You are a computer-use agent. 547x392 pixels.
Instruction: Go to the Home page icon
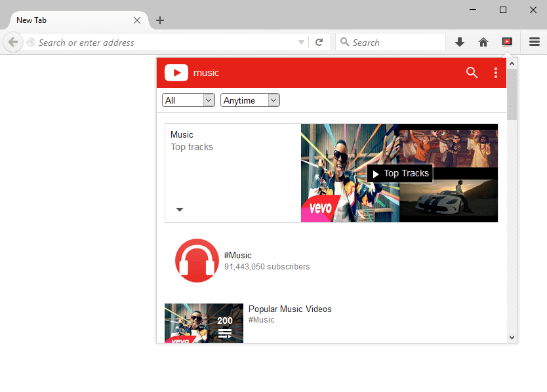pos(483,42)
